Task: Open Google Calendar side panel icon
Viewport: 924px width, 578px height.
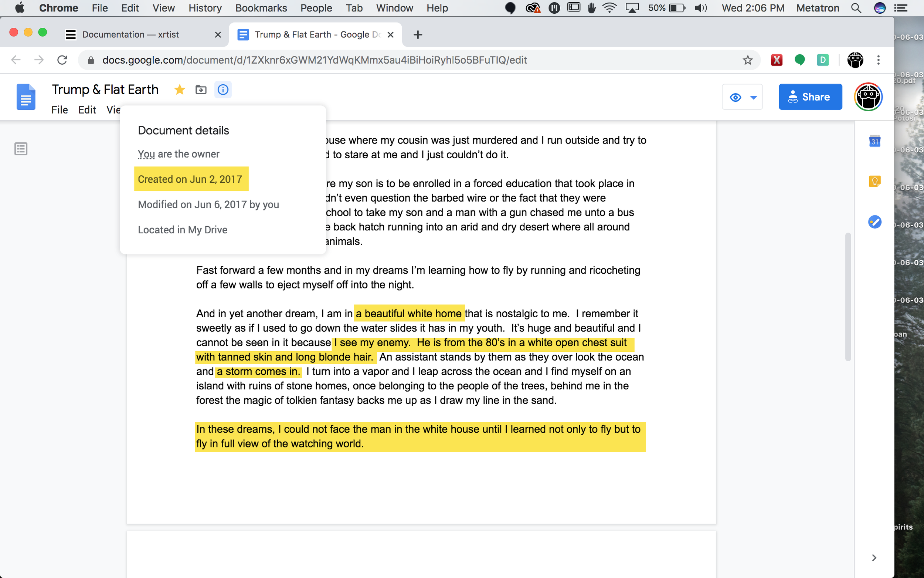Action: [874, 141]
